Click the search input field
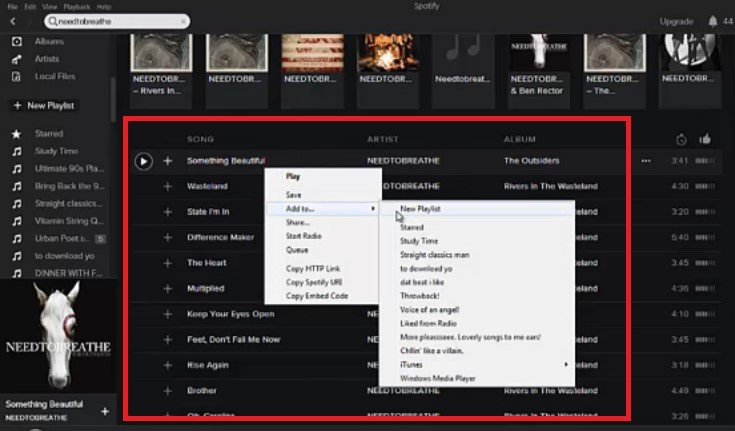Image resolution: width=735 pixels, height=431 pixels. click(x=117, y=21)
